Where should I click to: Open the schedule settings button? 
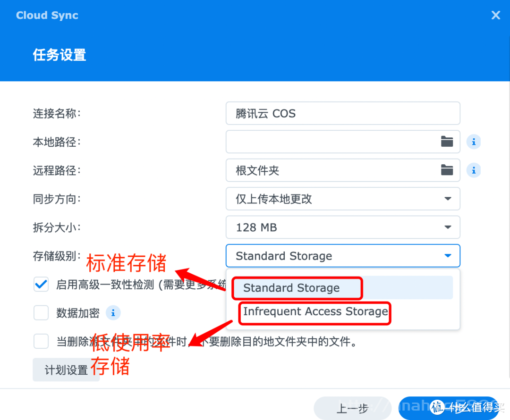tap(66, 370)
